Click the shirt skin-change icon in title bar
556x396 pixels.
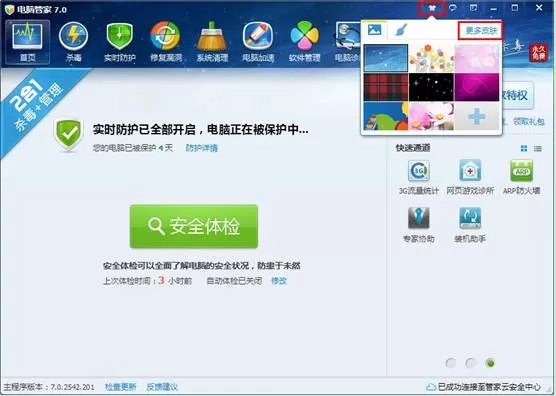pos(432,8)
